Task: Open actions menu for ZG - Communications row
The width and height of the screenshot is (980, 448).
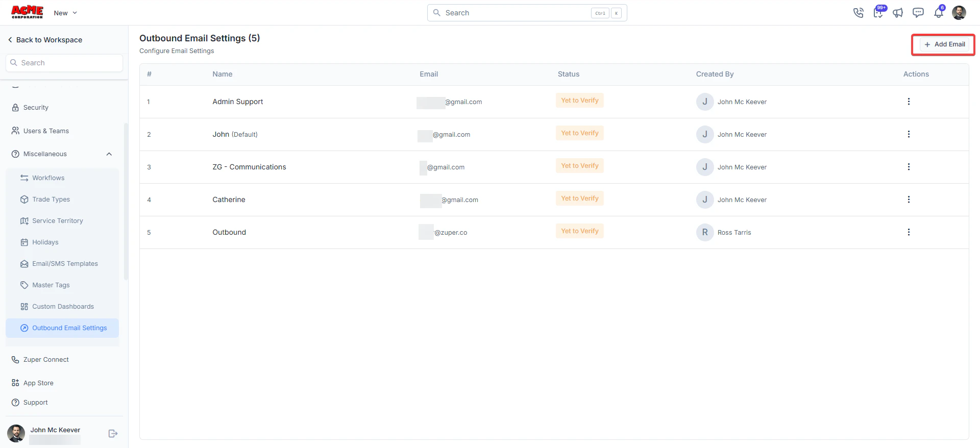Action: 909,167
